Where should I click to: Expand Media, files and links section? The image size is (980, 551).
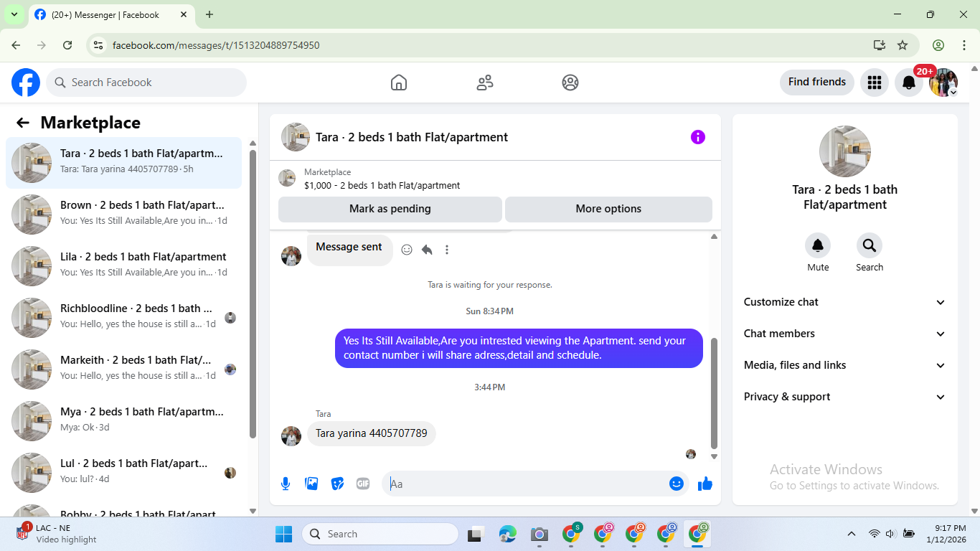[845, 365]
